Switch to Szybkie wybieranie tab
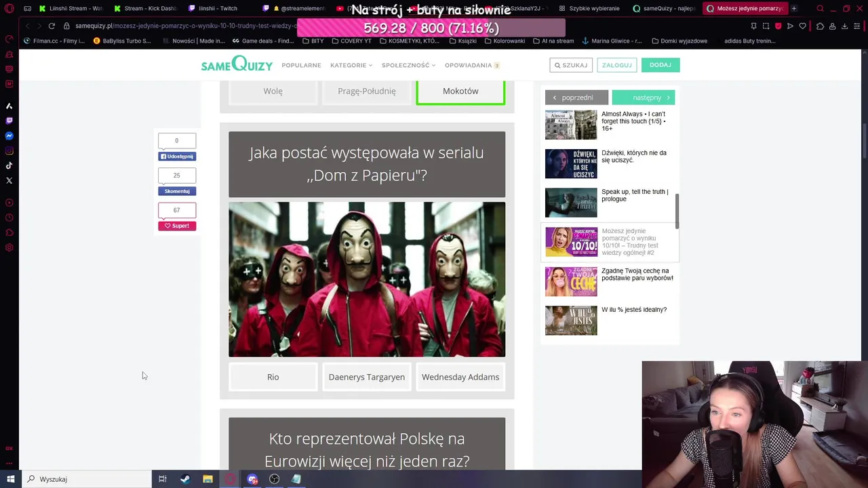This screenshot has height=488, width=868. 589,9
